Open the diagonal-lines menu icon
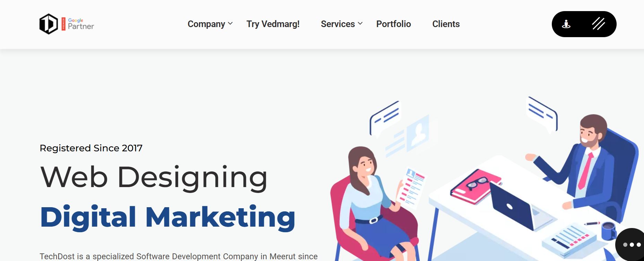The image size is (644, 261). 599,24
